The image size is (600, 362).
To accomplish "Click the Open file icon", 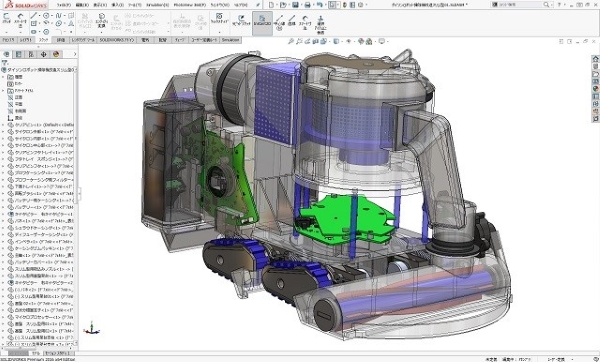I will (283, 5).
